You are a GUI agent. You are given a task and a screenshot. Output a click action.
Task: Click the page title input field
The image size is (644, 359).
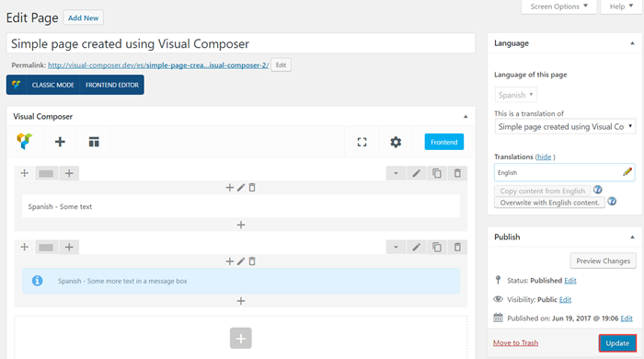241,43
